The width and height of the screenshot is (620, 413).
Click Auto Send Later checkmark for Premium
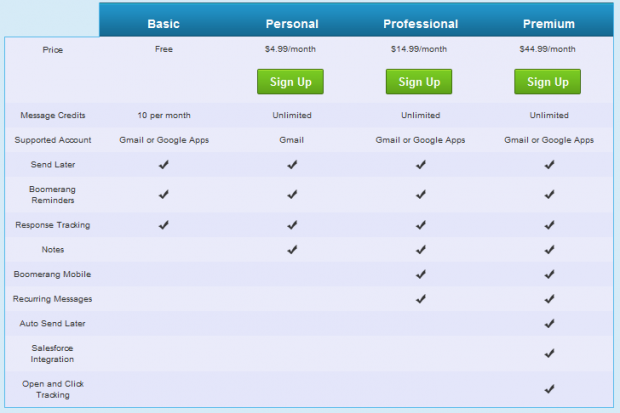(x=549, y=324)
